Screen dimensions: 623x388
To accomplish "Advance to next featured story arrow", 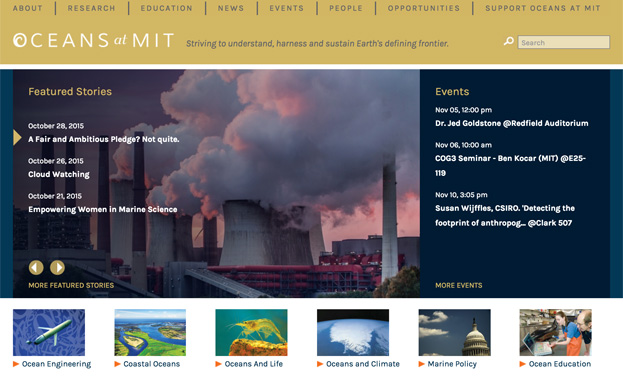I will [57, 268].
